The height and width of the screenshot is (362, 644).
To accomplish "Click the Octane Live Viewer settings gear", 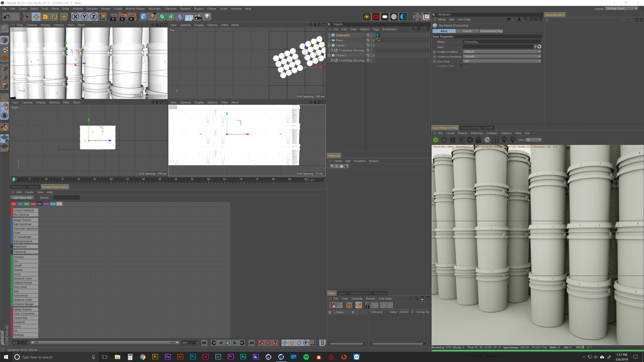I will [470, 140].
